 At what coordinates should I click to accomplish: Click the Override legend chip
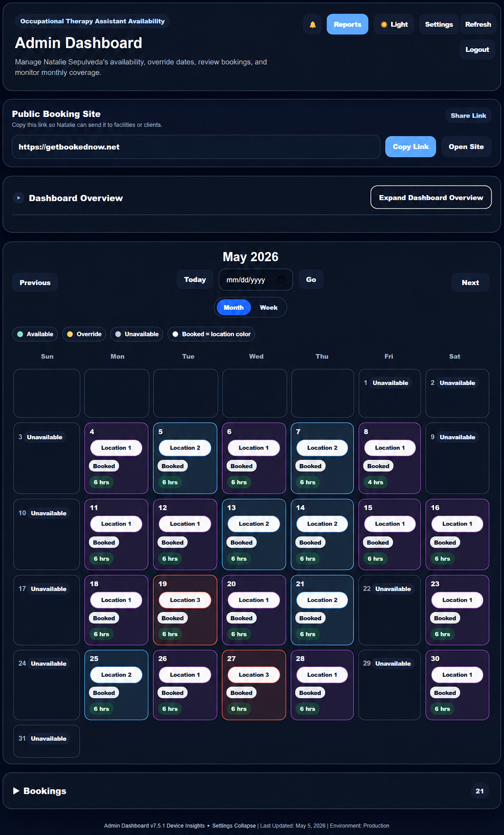click(84, 334)
